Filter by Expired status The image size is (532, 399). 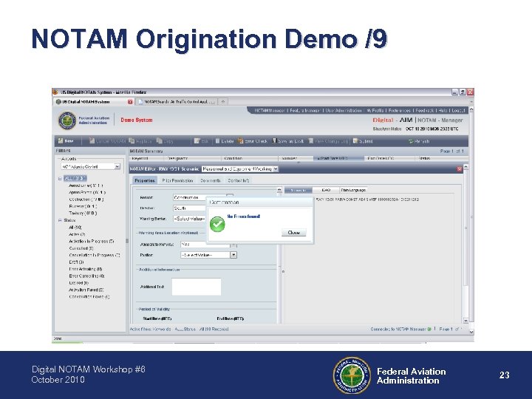(79, 283)
